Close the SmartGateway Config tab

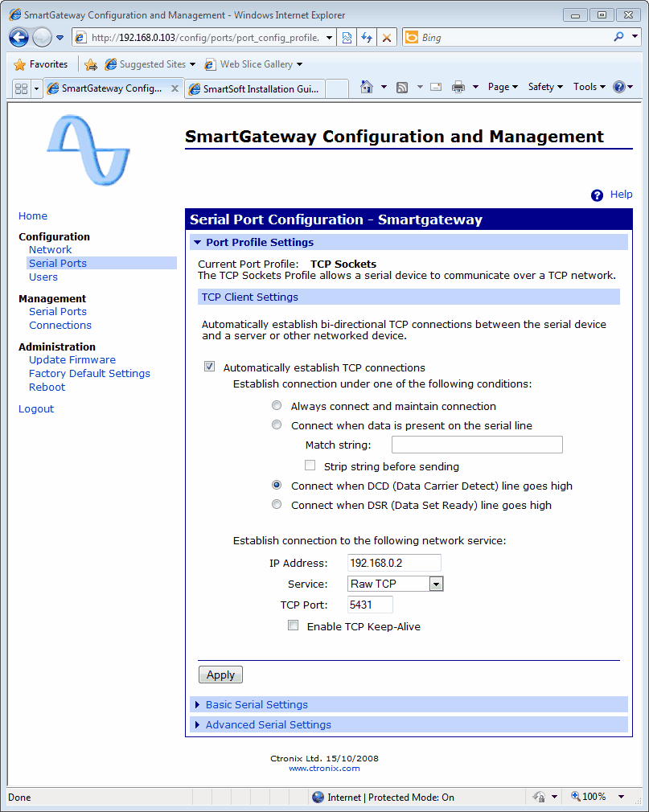click(175, 88)
